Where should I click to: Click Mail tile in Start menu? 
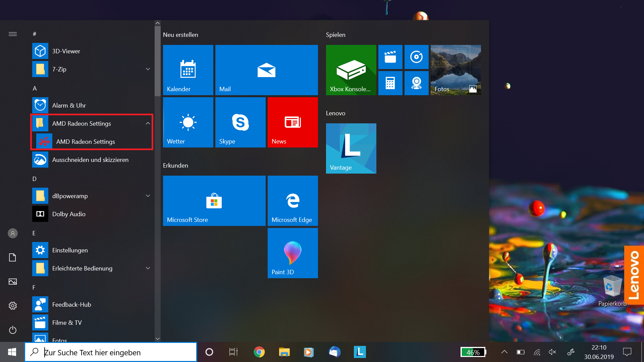tap(265, 70)
